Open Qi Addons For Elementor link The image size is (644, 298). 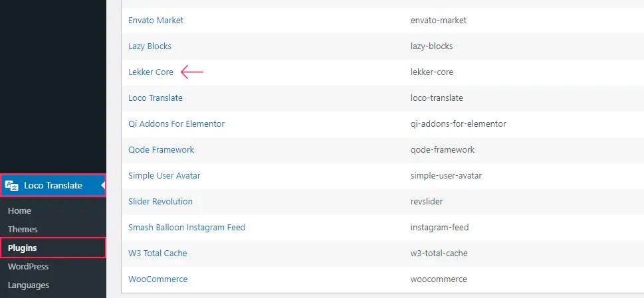tap(176, 124)
